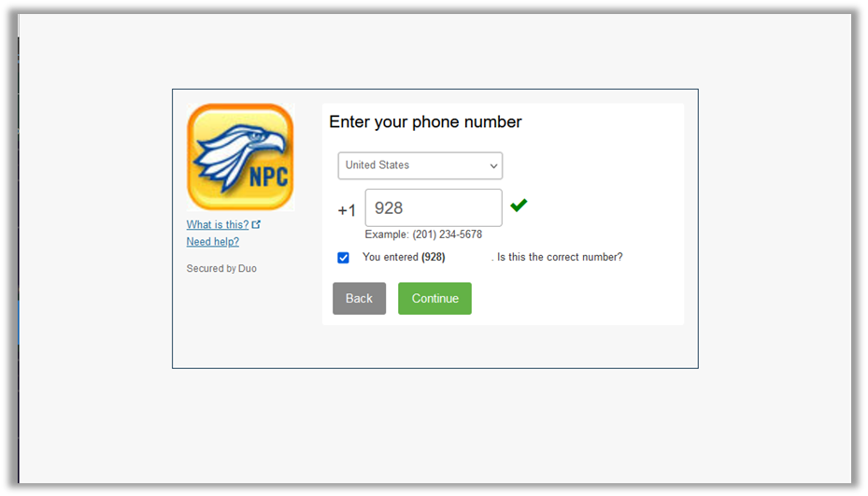The image size is (868, 496).
Task: Open the 'What is this?' link
Action: pos(218,224)
